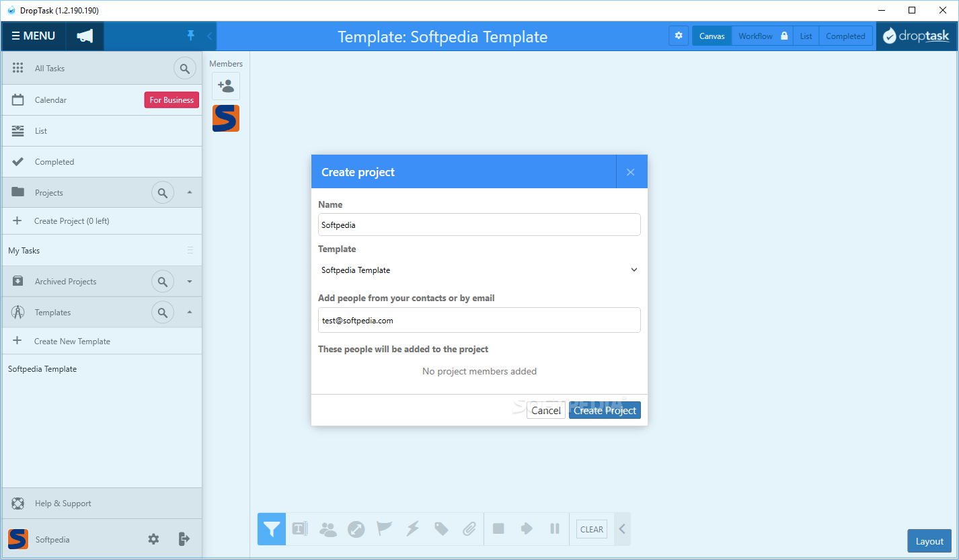Open the Calendar view

pos(51,100)
